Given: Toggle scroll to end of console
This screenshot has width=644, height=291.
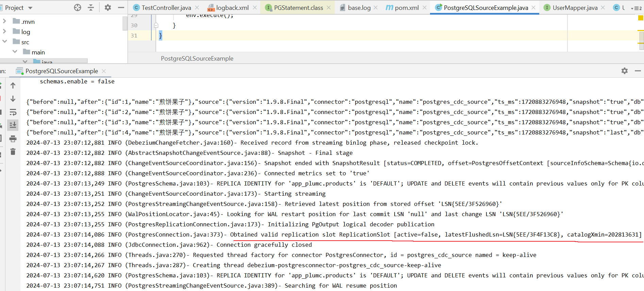Looking at the screenshot, I should coord(13,125).
